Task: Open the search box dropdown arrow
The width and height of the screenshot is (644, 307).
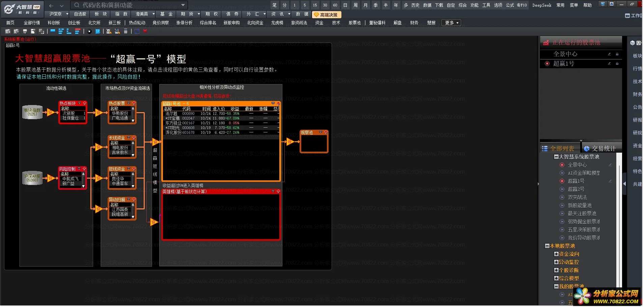Action: point(183,5)
